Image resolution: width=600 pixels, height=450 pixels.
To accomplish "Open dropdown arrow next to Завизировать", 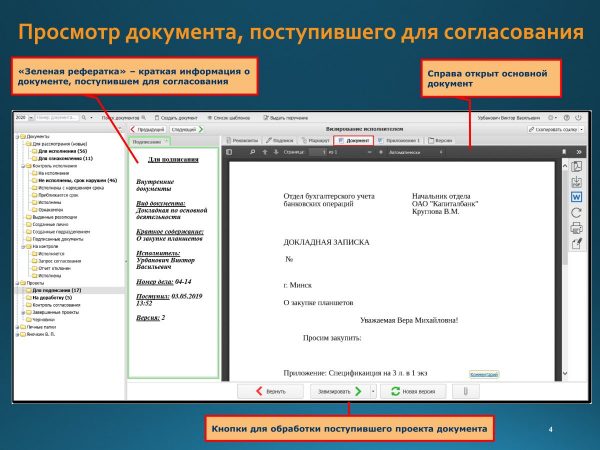I will point(372,391).
